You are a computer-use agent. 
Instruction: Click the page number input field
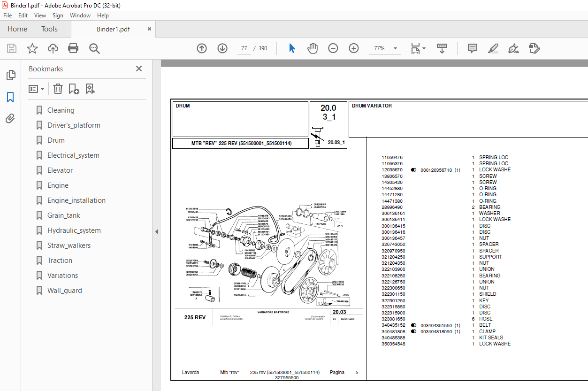click(x=244, y=48)
